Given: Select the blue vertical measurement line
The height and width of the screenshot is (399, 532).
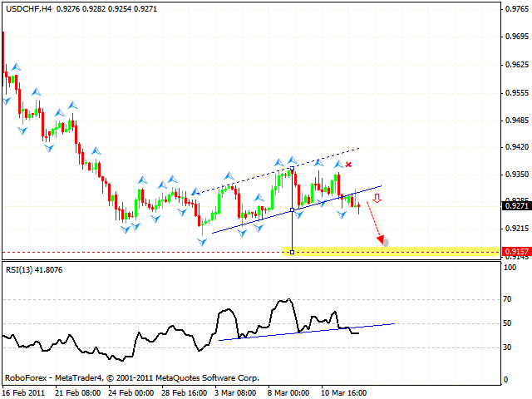Looking at the screenshot, I should tap(292, 229).
